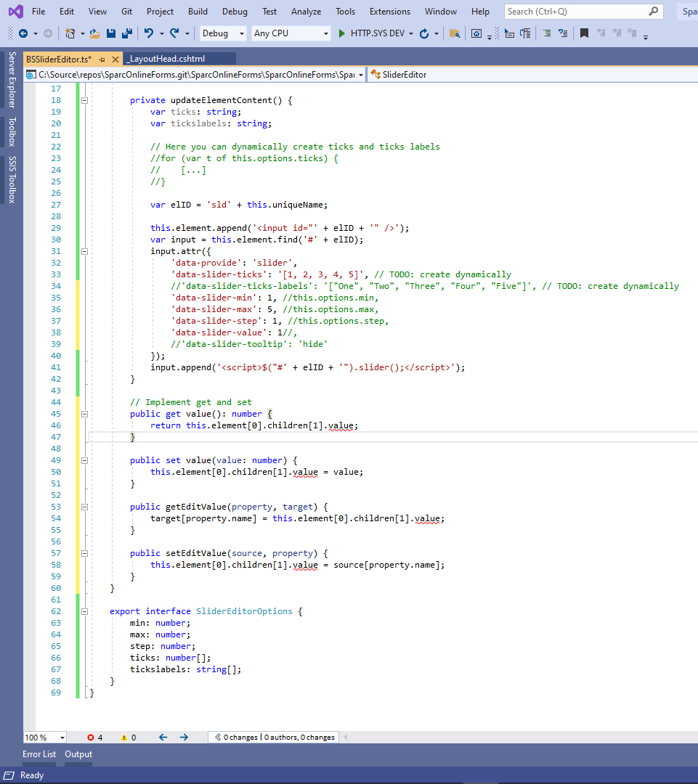Close the BSSliderEditor.ts tab
Screen dimensions: 698x784
pos(115,60)
